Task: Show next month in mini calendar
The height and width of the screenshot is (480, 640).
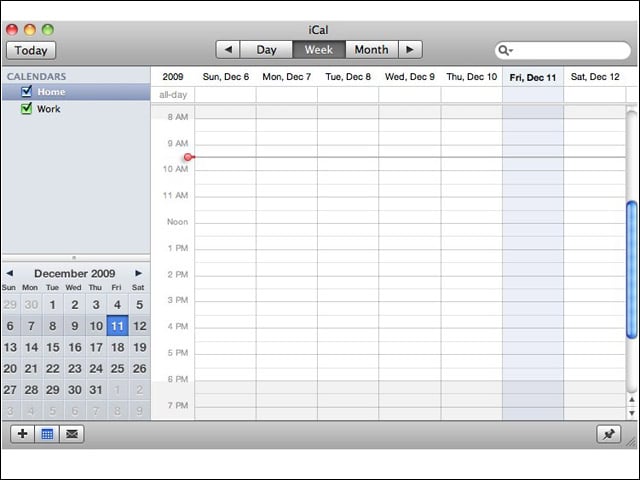Action: (138, 273)
